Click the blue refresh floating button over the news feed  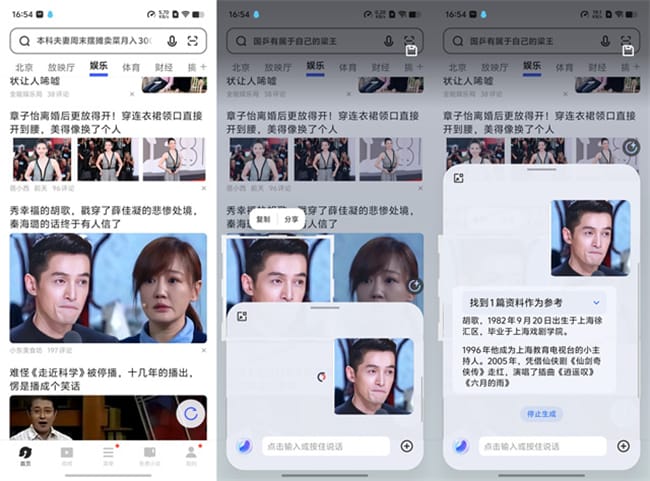pyautogui.click(x=189, y=412)
